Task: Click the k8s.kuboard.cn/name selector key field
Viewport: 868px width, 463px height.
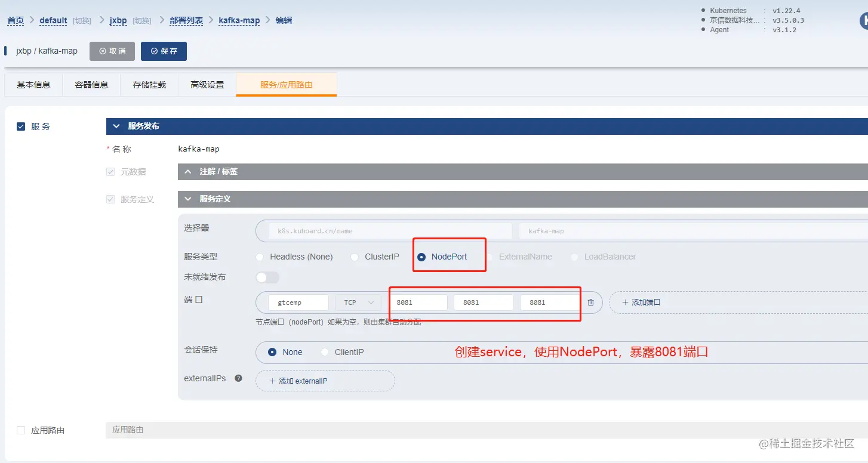Action: (390, 231)
